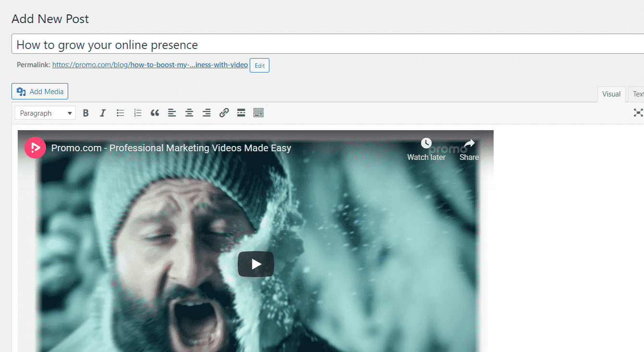Insert the Read More tag
The height and width of the screenshot is (352, 644).
click(x=241, y=112)
